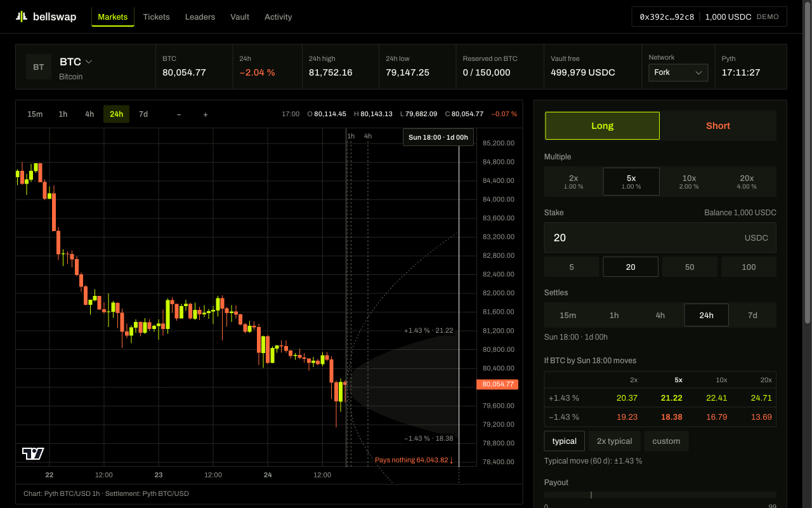
Task: Set chart interval to 1h
Action: pos(63,114)
